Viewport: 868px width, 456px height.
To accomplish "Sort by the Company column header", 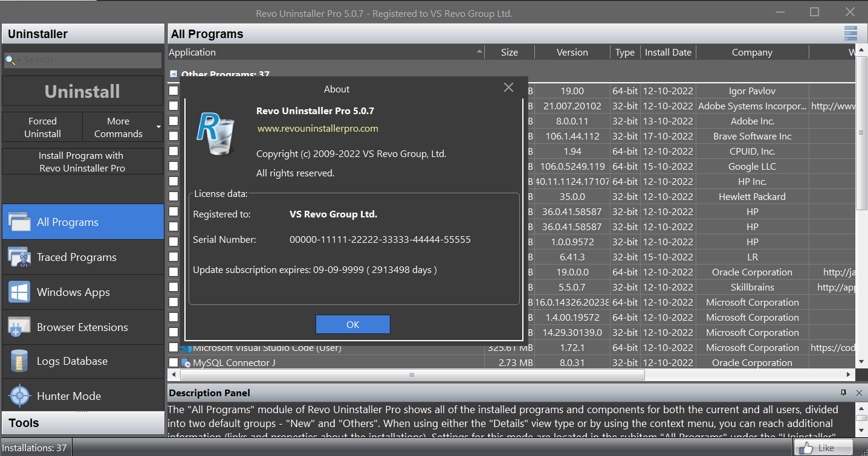I will point(752,53).
